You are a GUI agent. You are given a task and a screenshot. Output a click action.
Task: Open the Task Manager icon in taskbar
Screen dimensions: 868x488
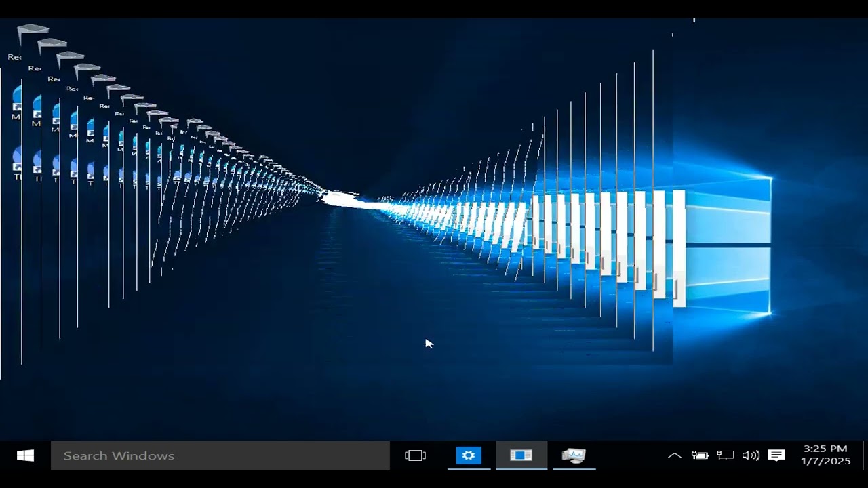coord(574,455)
